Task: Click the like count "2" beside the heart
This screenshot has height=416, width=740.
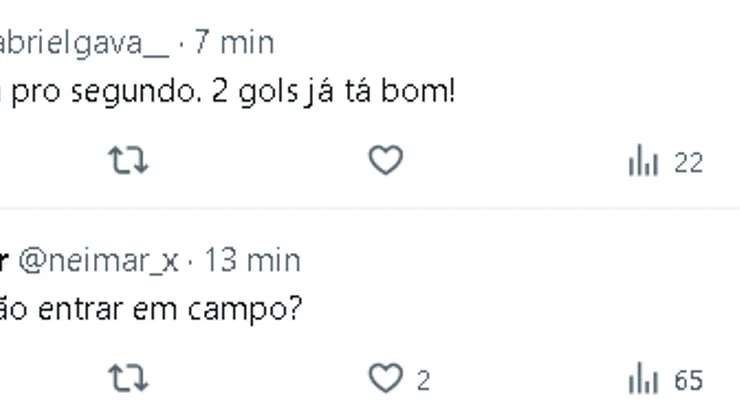Action: [423, 380]
